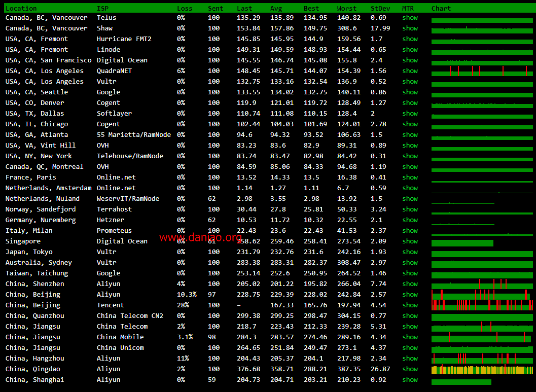
Task: Click the 299.38 last latency value
Action: (248, 315)
